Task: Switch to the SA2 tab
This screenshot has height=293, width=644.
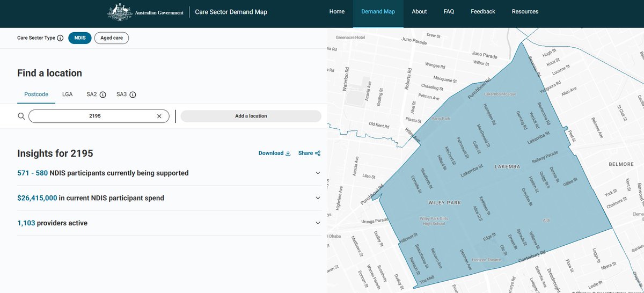Action: [92, 94]
